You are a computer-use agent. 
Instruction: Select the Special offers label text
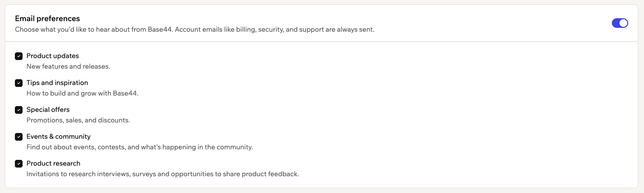tap(48, 110)
